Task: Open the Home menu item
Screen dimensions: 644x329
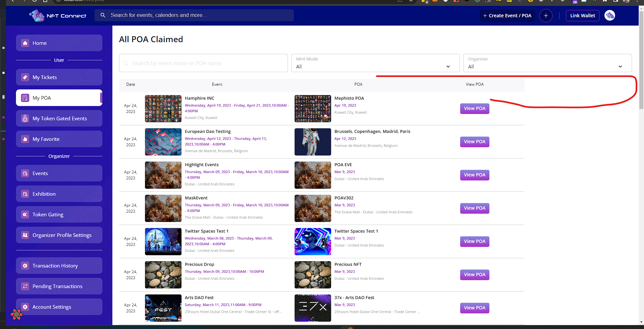Action: pos(59,43)
